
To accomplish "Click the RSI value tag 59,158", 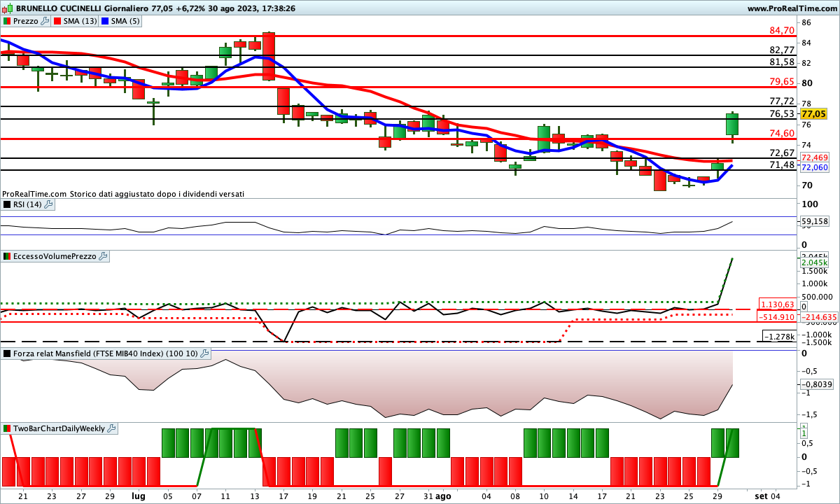I will [815, 222].
